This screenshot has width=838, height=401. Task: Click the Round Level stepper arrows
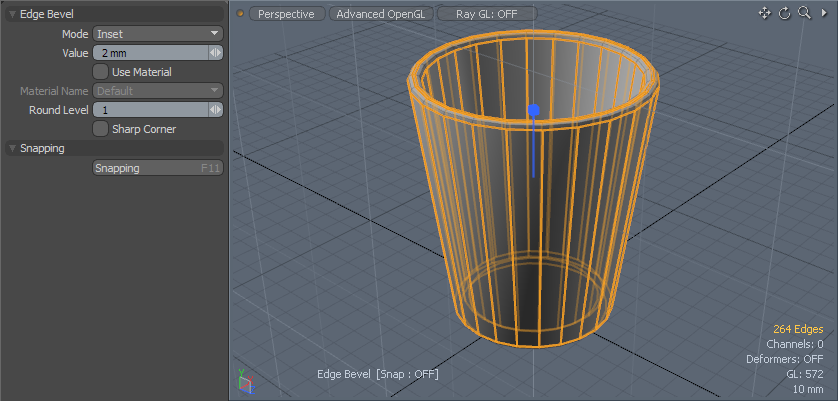[x=215, y=110]
